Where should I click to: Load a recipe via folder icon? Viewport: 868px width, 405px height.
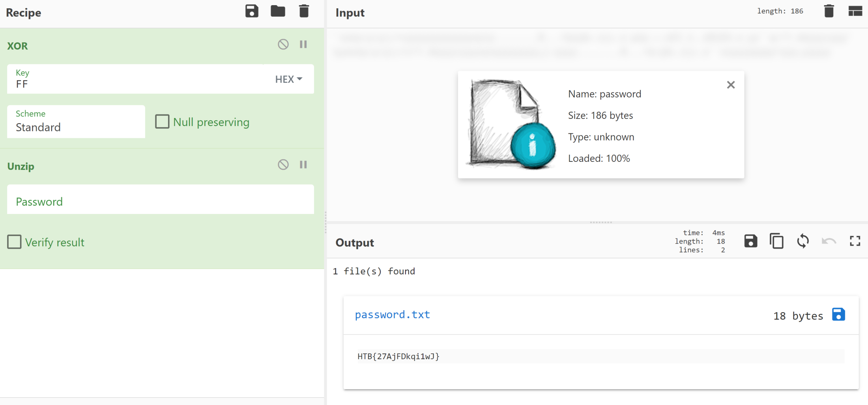pos(278,11)
